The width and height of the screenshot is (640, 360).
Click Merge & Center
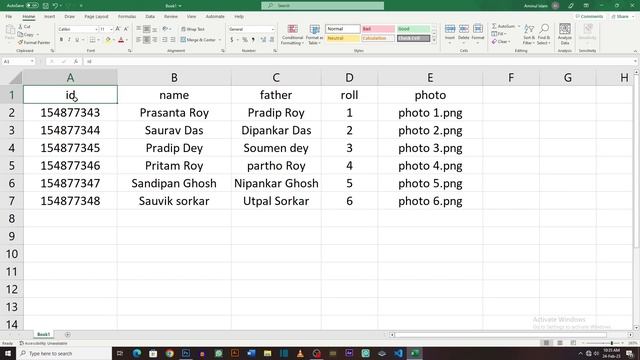[x=198, y=40]
